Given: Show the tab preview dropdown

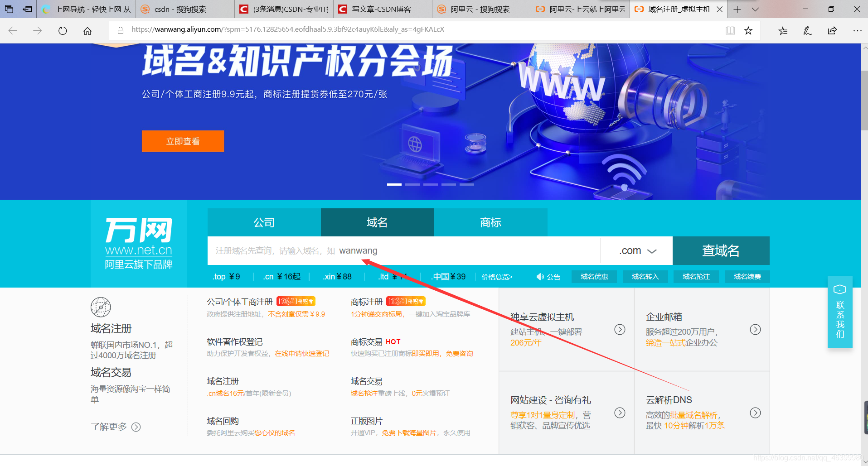Looking at the screenshot, I should tap(755, 9).
